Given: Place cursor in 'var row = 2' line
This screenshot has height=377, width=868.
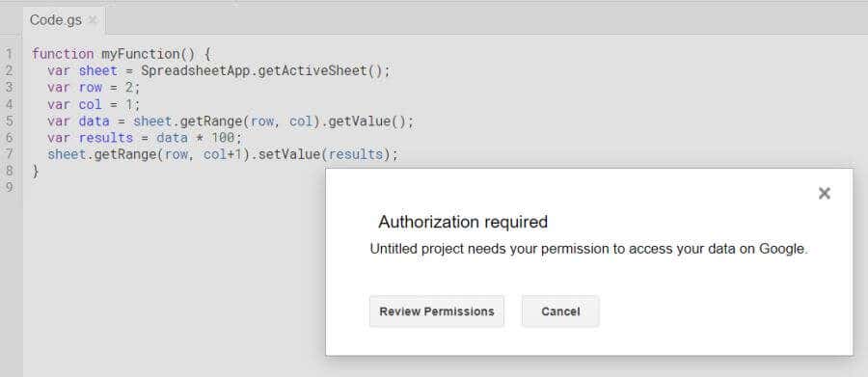Looking at the screenshot, I should pos(95,88).
